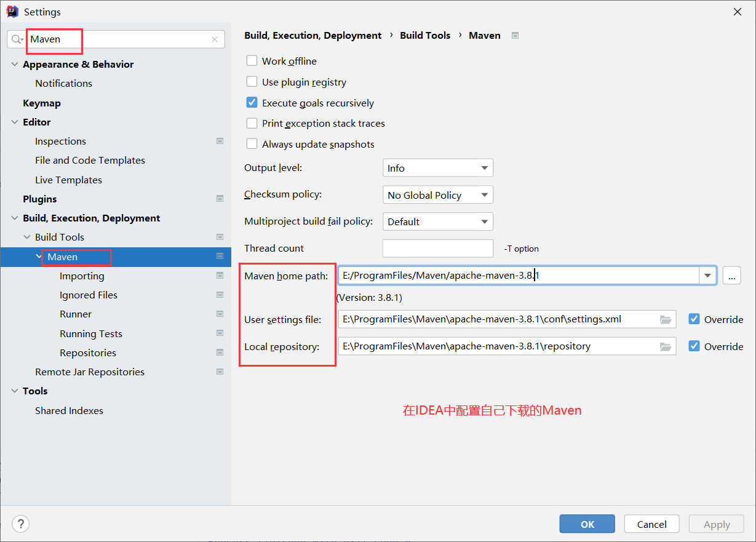Viewport: 756px width, 542px height.
Task: Click the project-level icon in selected Maven row
Action: coord(220,257)
